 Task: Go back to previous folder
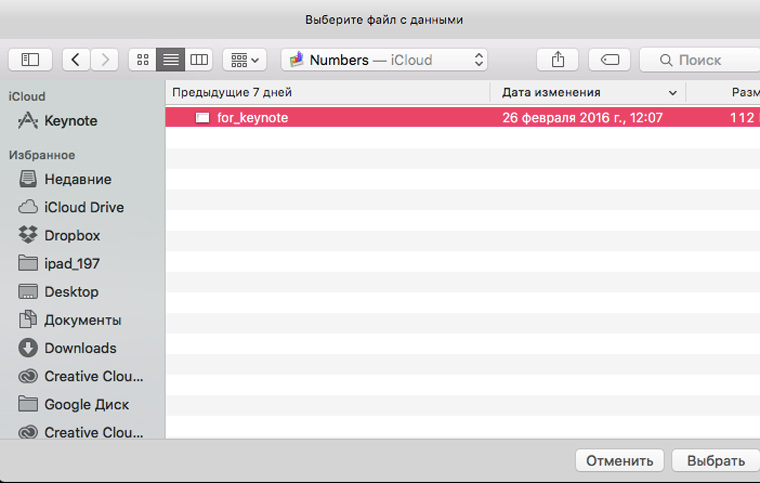76,60
